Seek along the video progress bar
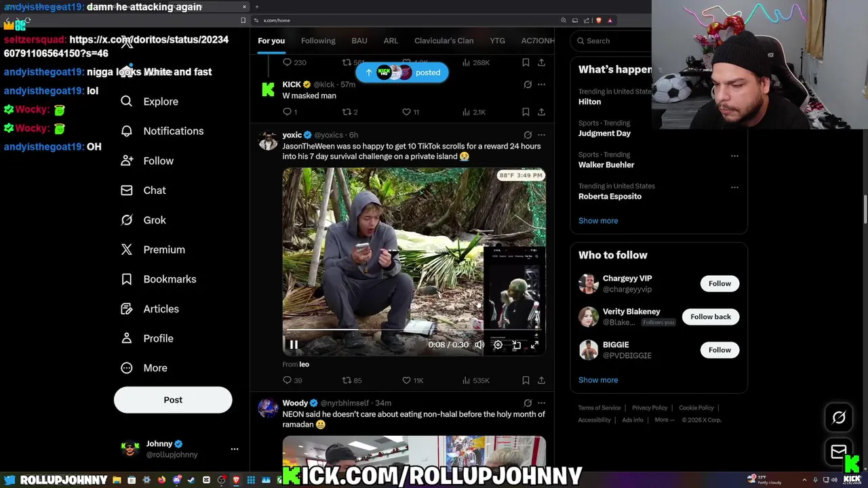Screen dimensions: 868x488 click(414, 330)
